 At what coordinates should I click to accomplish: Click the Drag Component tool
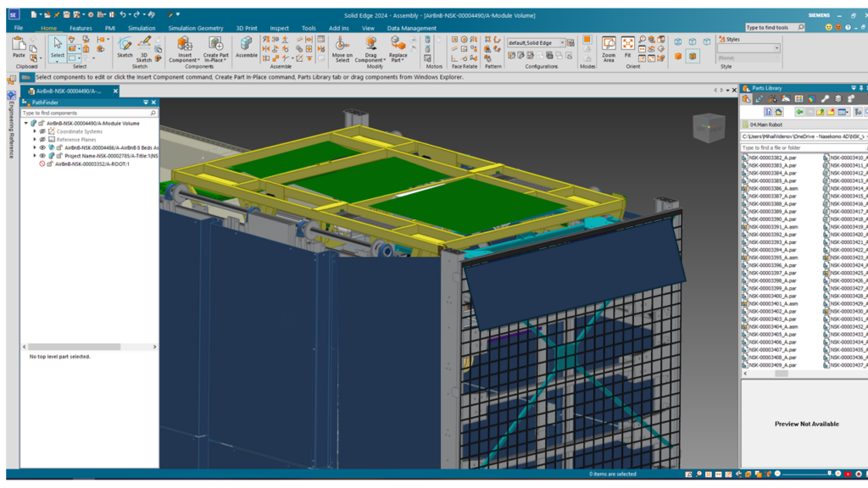tap(370, 47)
